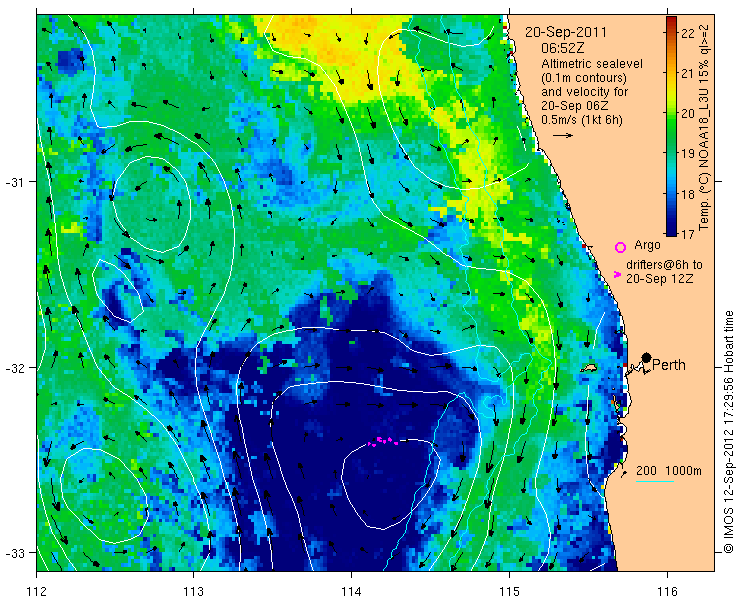Click the IMOS copyright timestamp text

click(x=729, y=431)
